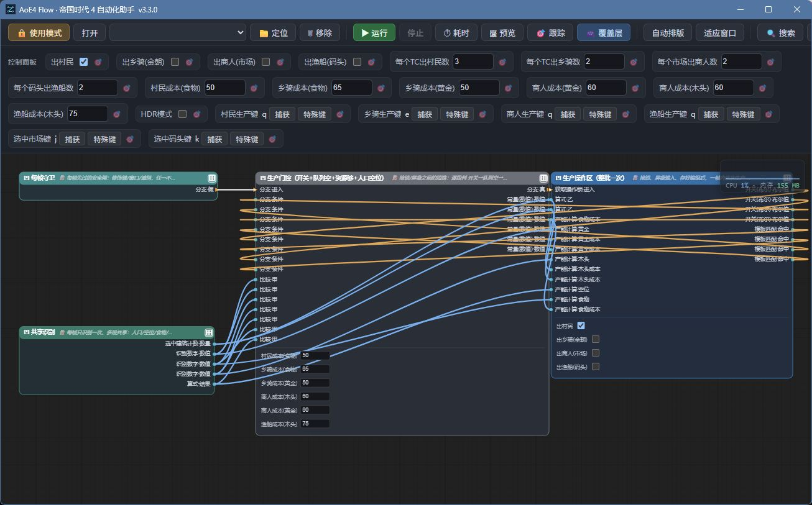The width and height of the screenshot is (812, 505).
Task: Click the 定位 toolbar button
Action: click(x=273, y=33)
